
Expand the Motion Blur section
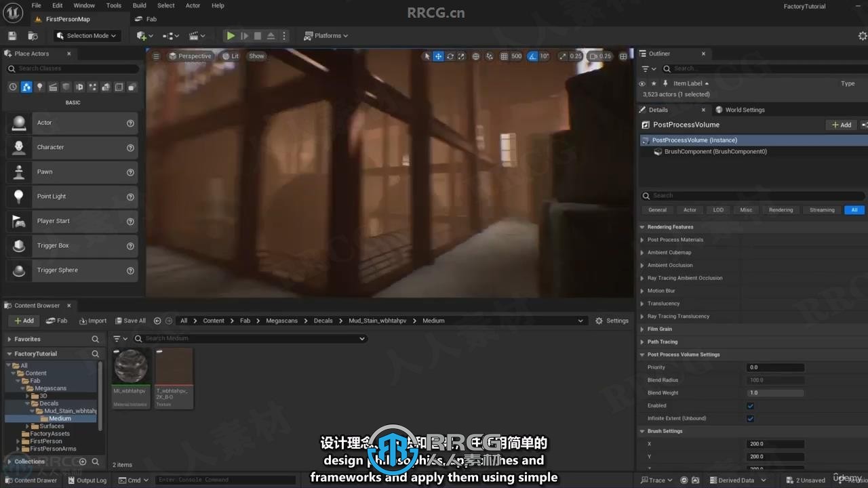(x=642, y=291)
